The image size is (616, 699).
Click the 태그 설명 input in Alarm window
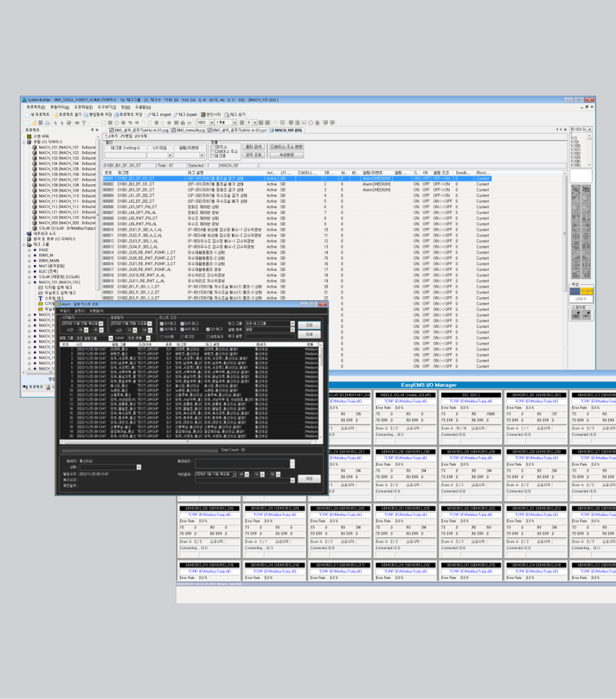[269, 336]
